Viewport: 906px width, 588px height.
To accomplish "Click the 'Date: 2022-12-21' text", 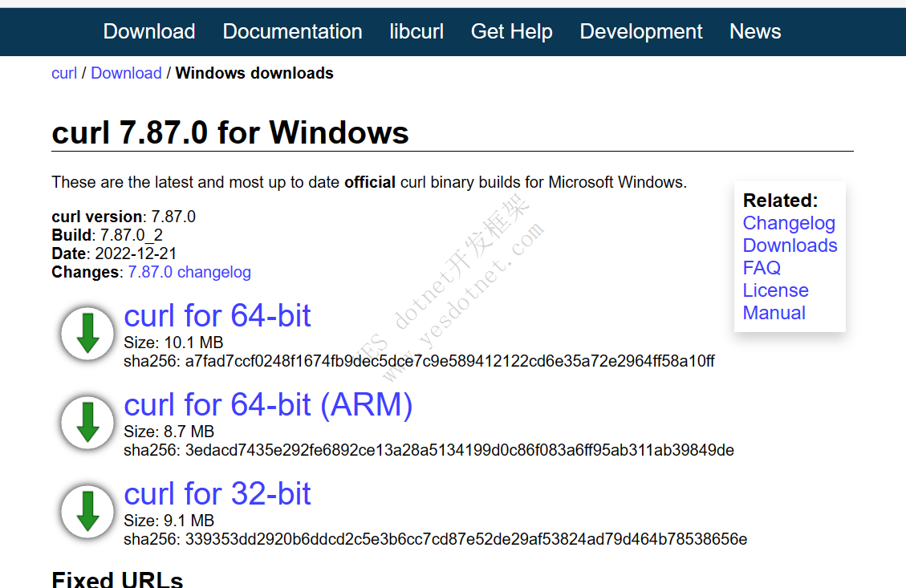I will point(114,253).
